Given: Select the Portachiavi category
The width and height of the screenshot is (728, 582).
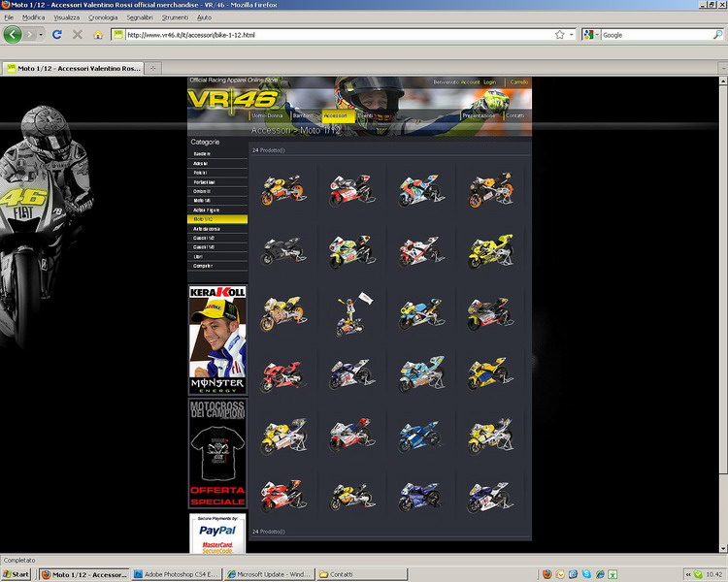Looking at the screenshot, I should coord(217,182).
